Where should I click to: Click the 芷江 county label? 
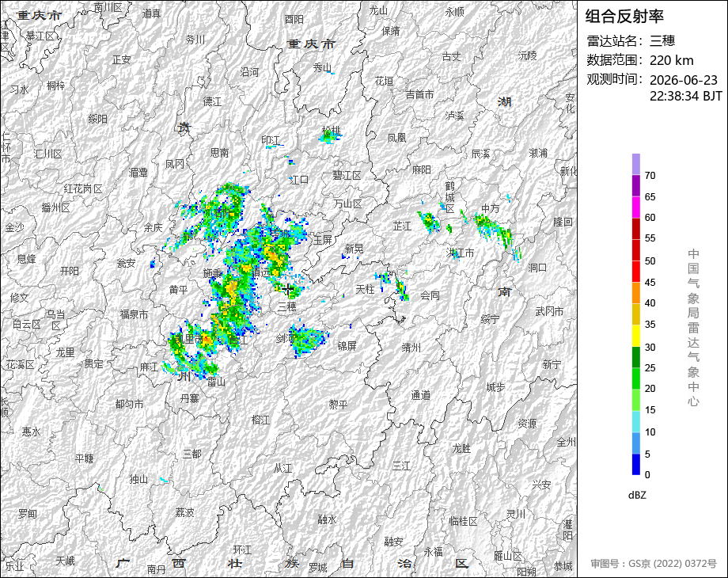(402, 226)
